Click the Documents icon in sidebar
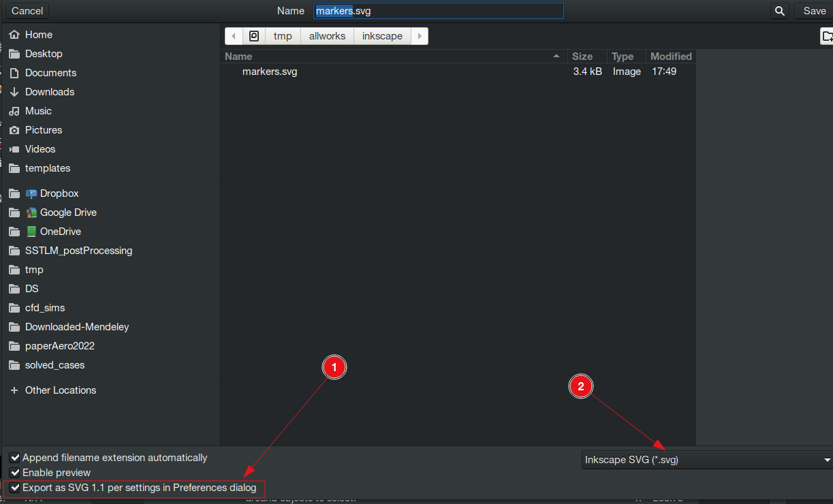The width and height of the screenshot is (833, 504). pos(14,73)
